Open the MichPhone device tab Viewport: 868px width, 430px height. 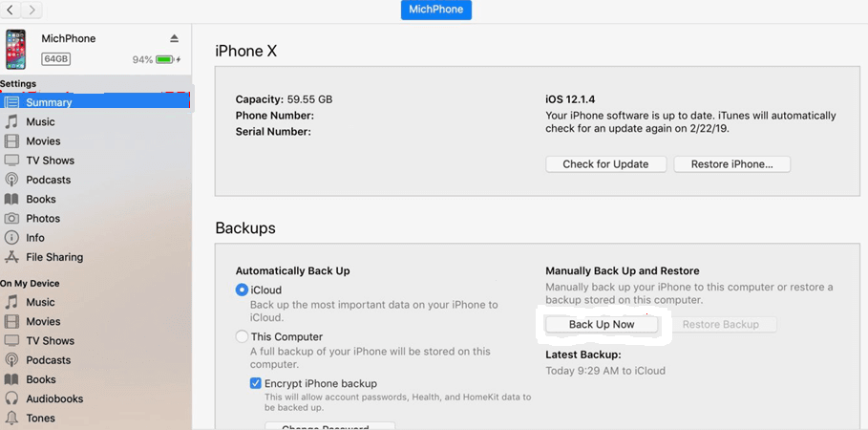[x=436, y=10]
